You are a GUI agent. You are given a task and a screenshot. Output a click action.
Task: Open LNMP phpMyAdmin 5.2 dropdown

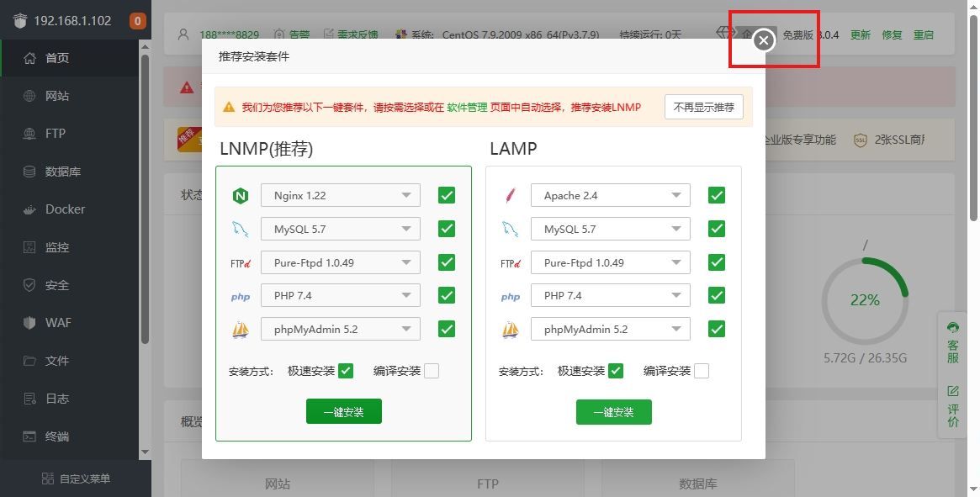(340, 329)
